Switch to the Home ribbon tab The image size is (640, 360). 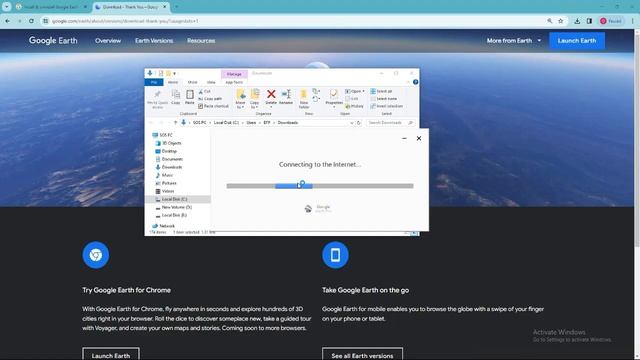[173, 82]
